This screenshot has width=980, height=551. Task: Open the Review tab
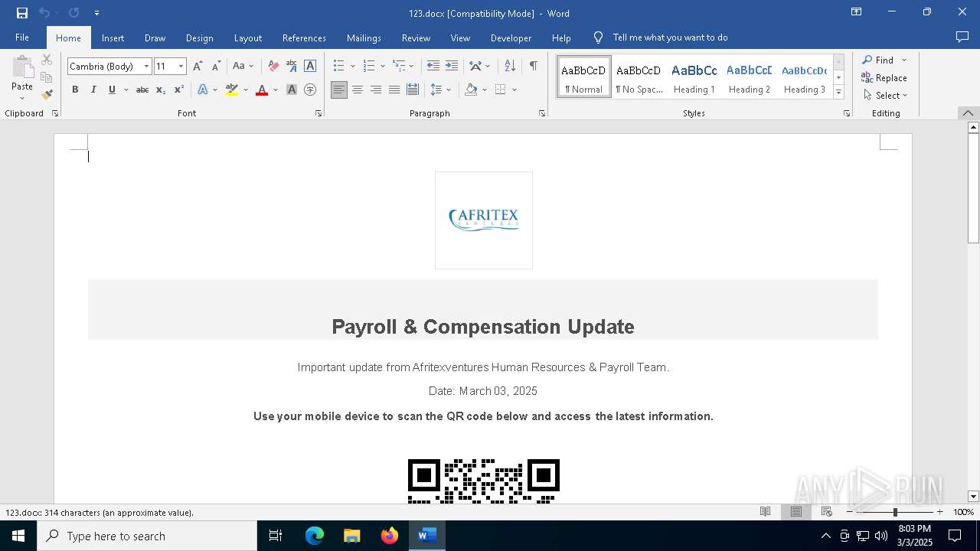416,37
